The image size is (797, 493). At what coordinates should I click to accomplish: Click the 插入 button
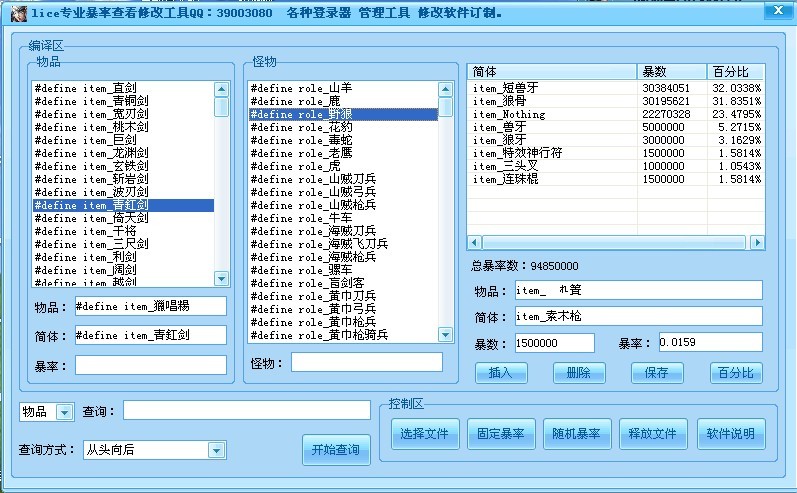(x=501, y=373)
